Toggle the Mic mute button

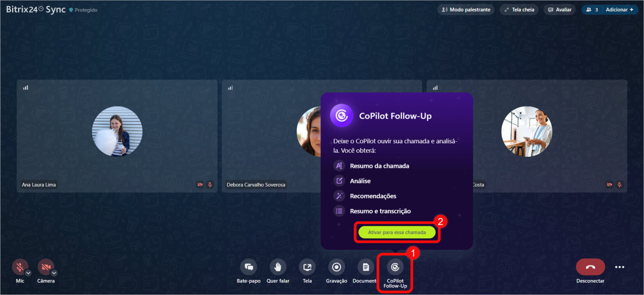coord(20,267)
